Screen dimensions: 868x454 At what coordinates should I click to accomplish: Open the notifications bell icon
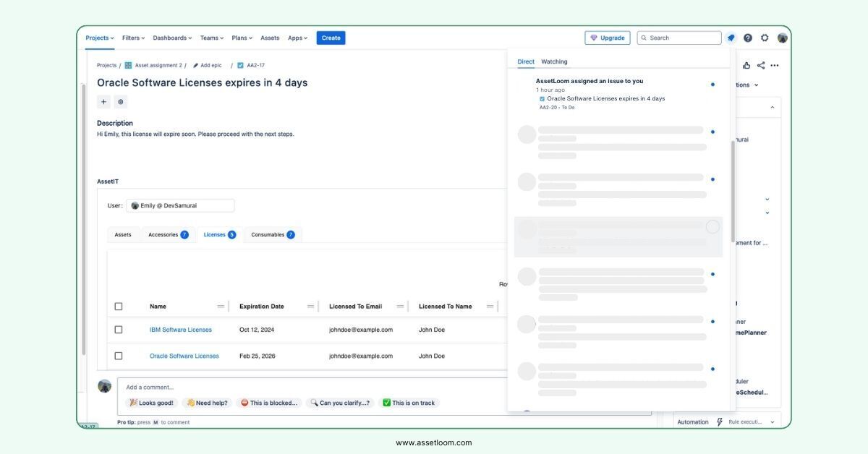(731, 38)
